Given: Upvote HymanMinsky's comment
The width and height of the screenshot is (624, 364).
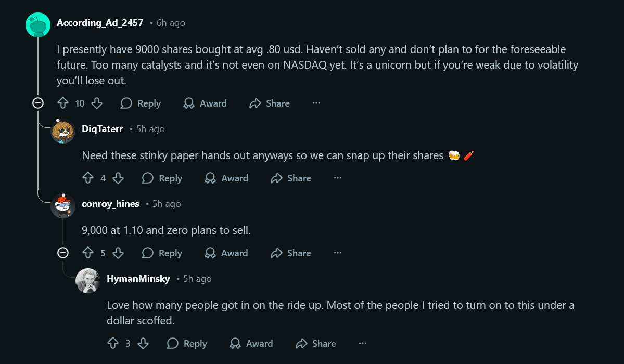Looking at the screenshot, I should coord(113,343).
